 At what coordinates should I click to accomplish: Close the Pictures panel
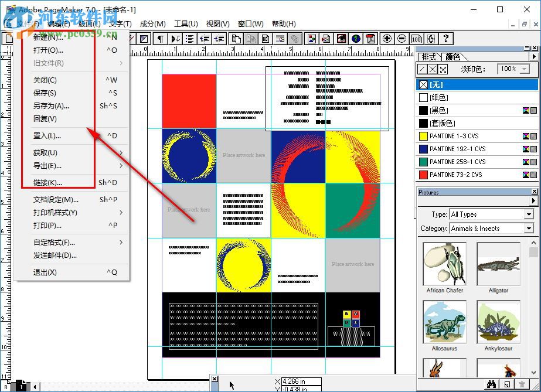click(534, 192)
